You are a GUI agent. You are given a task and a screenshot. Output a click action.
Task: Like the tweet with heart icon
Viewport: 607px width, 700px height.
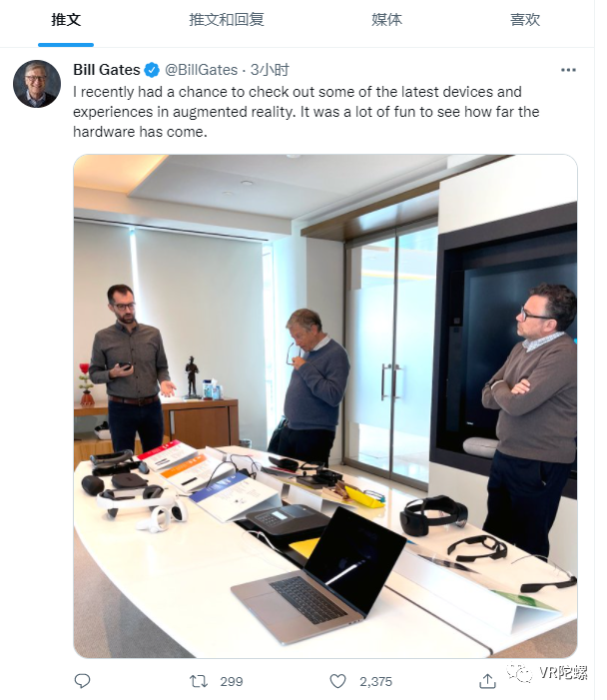(x=337, y=681)
